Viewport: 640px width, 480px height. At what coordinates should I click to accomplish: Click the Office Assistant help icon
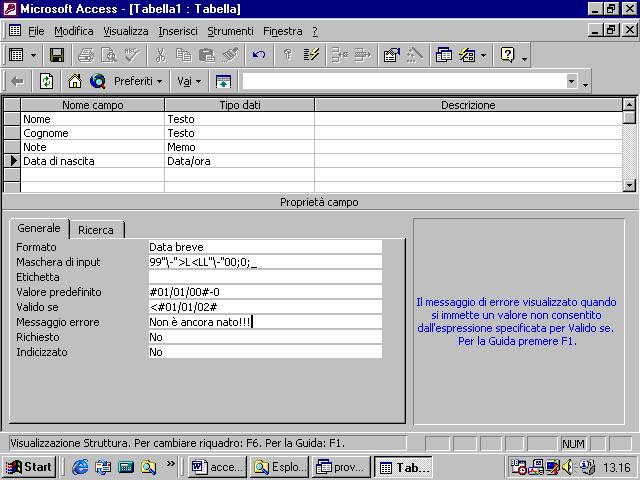508,55
